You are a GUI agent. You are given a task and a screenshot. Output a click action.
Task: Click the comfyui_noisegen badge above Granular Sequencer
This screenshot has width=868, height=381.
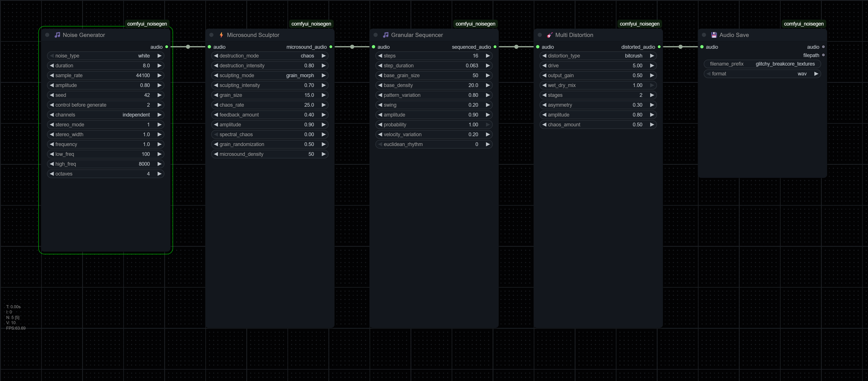pyautogui.click(x=475, y=24)
